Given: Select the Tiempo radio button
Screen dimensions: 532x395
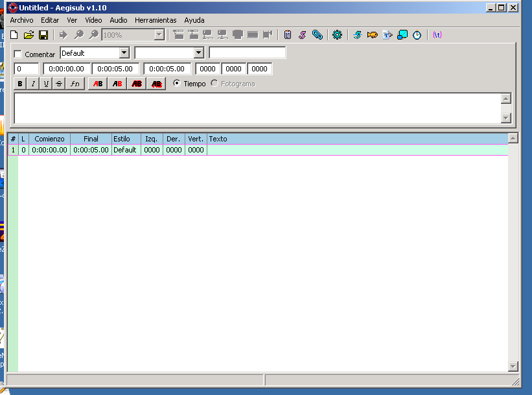Looking at the screenshot, I should click(x=176, y=83).
